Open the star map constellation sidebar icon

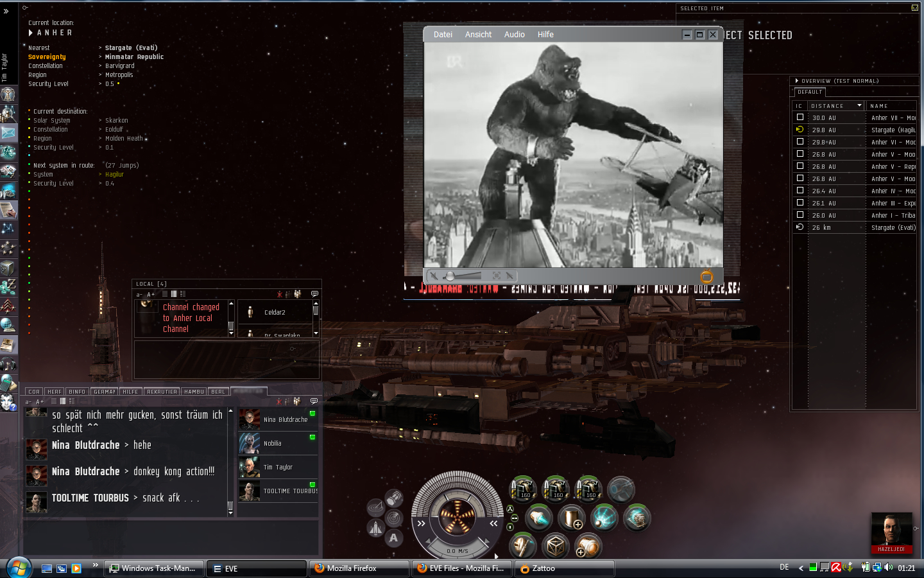point(8,229)
